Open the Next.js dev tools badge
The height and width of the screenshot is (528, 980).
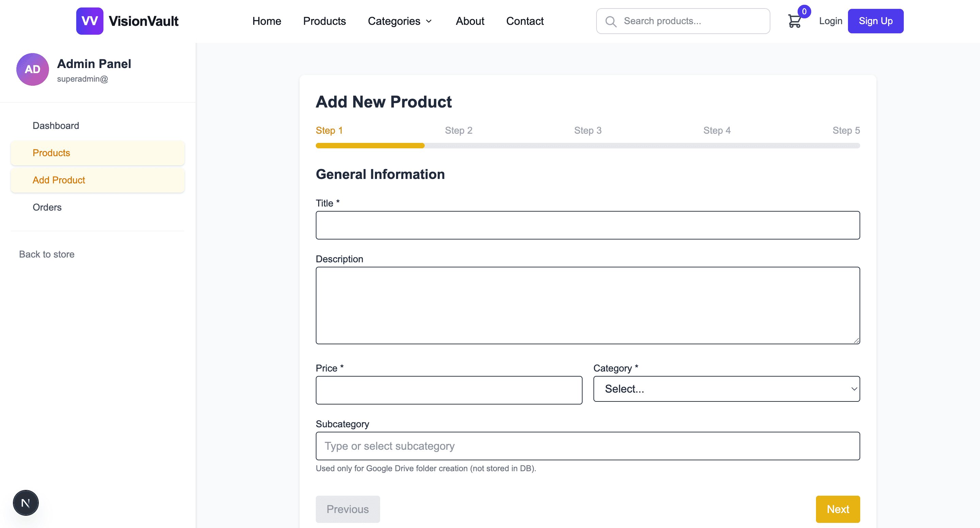(x=26, y=503)
